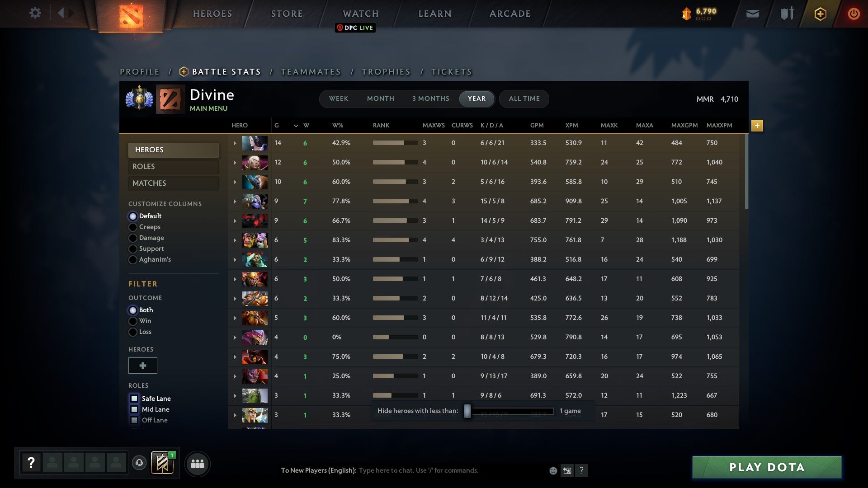
Task: Open the party finder icon
Action: (x=197, y=463)
